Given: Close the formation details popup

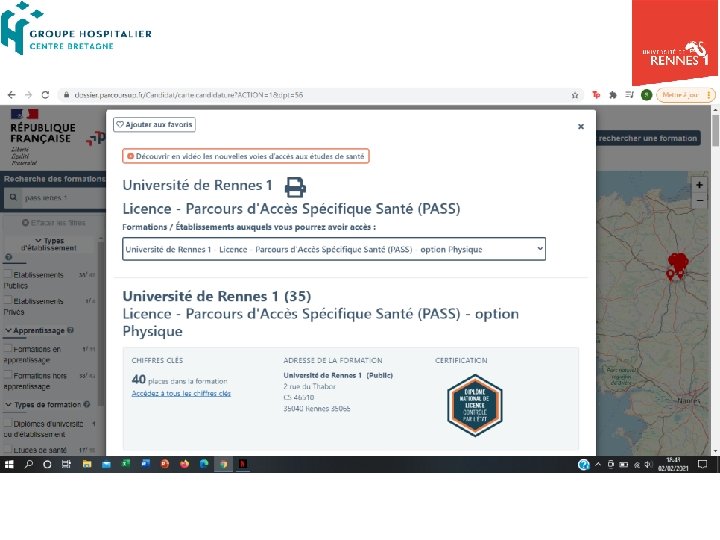Looking at the screenshot, I should point(581,126).
